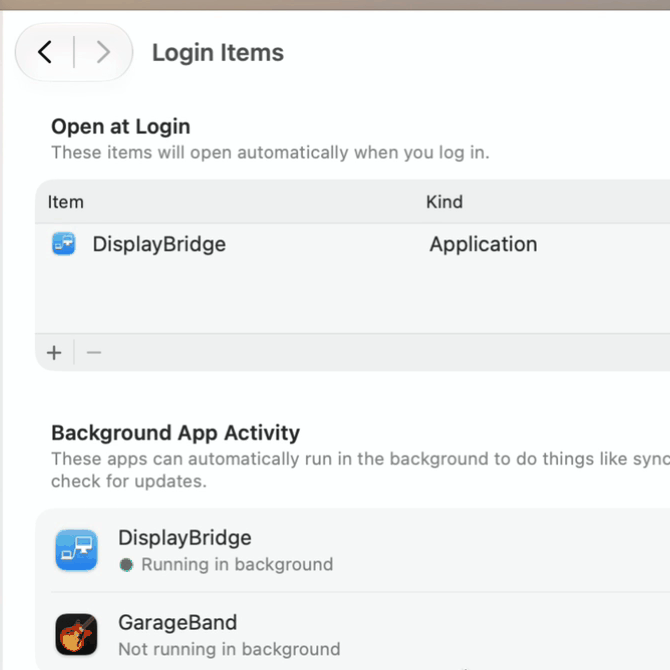This screenshot has width=670, height=670.
Task: Select DisplayBridge icon in Open at Login list
Action: pyautogui.click(x=64, y=244)
